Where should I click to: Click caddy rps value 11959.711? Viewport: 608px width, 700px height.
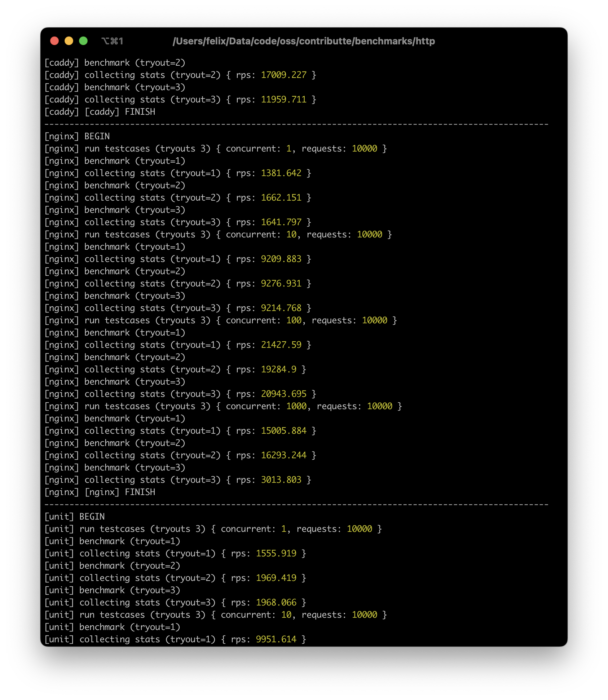[283, 100]
